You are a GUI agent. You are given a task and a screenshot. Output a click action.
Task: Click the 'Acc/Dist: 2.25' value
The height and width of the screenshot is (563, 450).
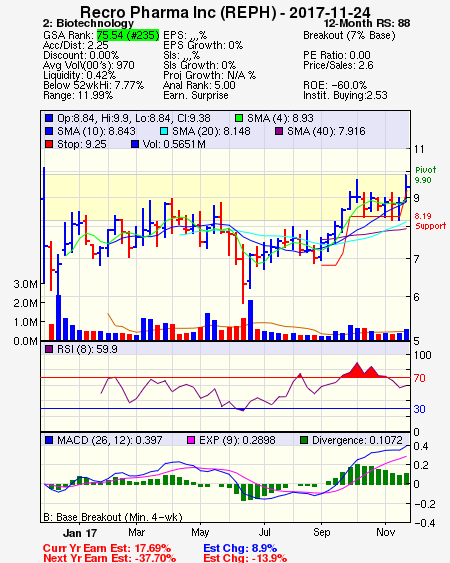tap(75, 45)
